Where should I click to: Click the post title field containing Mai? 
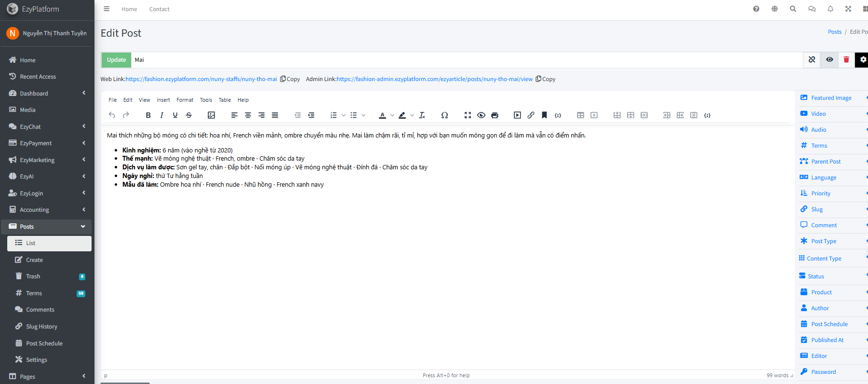click(467, 60)
